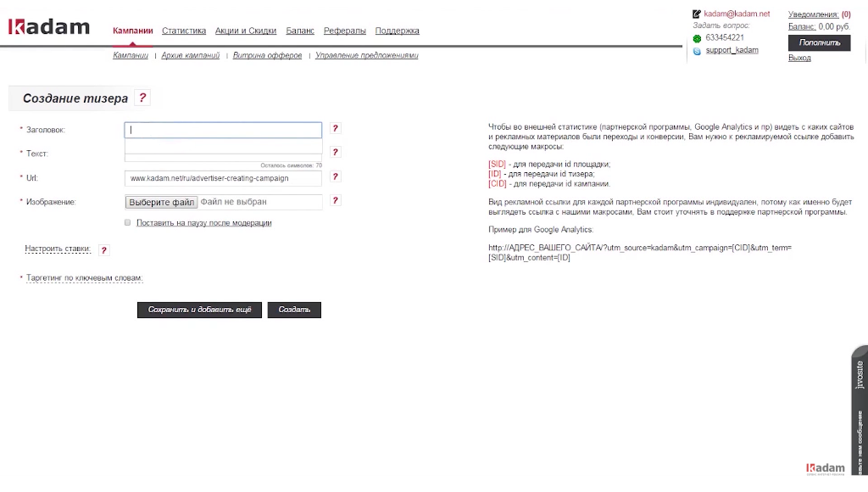
Task: Go to Кампании submenu link
Action: pyautogui.click(x=131, y=55)
